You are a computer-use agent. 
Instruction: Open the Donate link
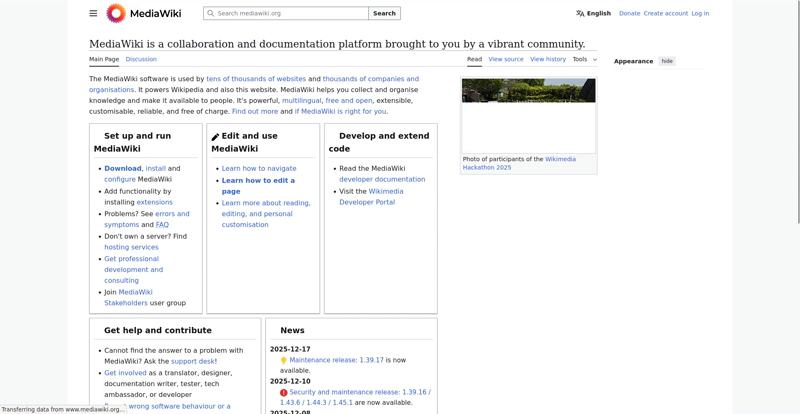pos(629,13)
